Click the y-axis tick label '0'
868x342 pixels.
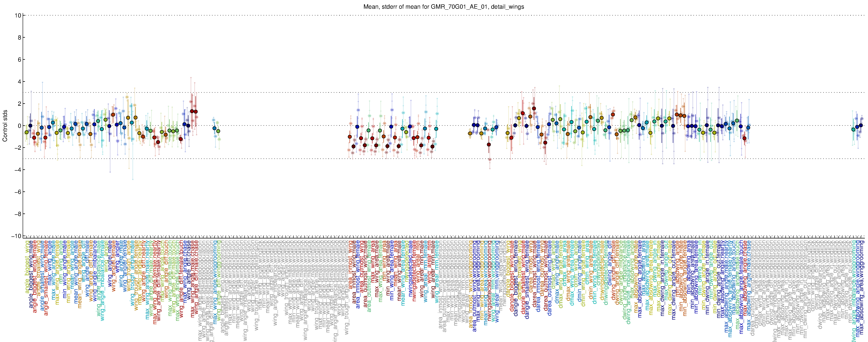pos(20,126)
